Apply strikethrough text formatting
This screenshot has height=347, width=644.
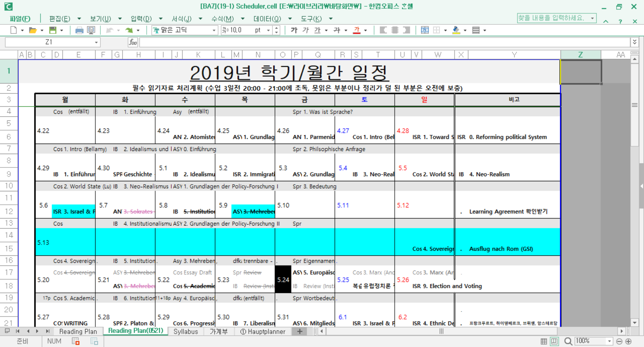337,30
